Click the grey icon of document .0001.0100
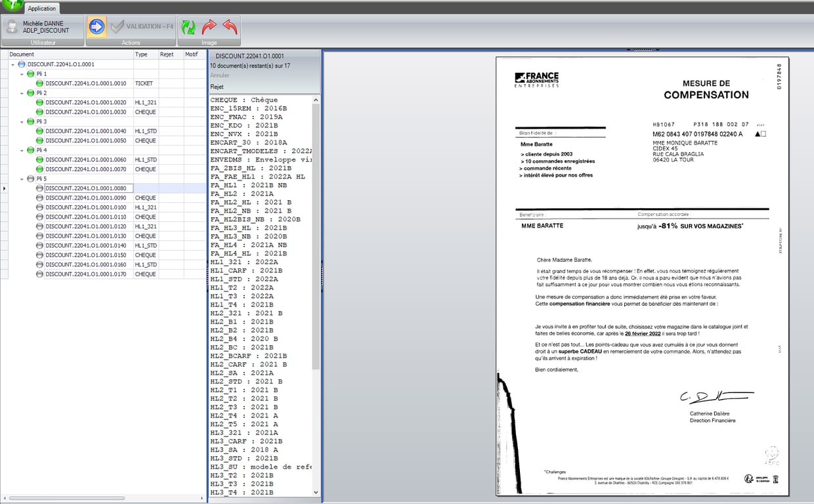The width and height of the screenshot is (814, 504). 39,207
